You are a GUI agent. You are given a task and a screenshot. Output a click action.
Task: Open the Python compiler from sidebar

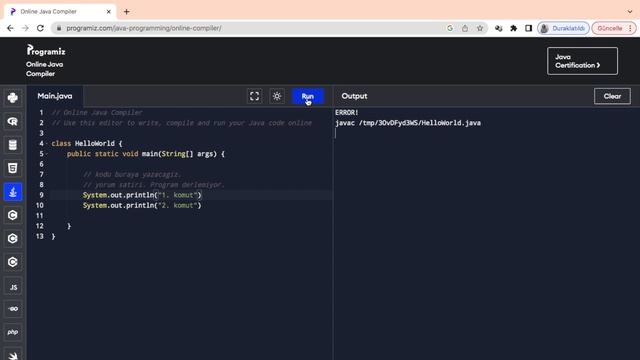[x=13, y=98]
